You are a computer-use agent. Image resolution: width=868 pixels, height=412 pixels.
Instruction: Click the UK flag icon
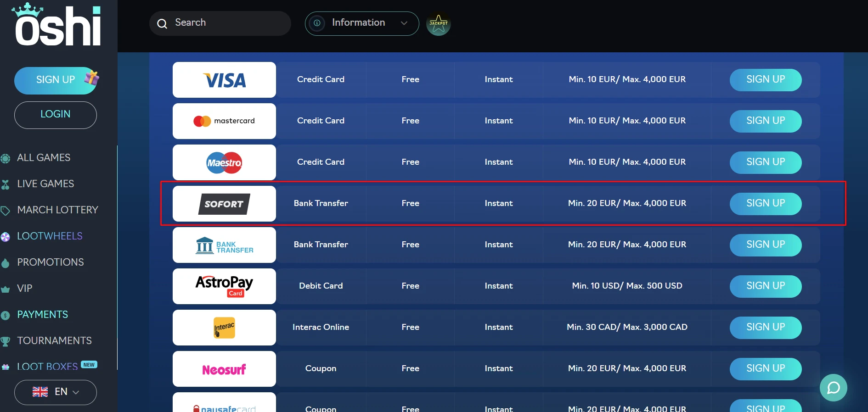point(40,392)
